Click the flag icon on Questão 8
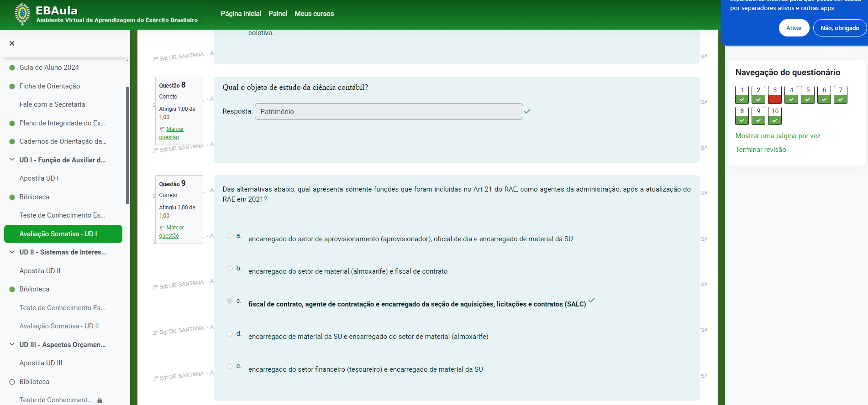The image size is (868, 405). [x=162, y=130]
